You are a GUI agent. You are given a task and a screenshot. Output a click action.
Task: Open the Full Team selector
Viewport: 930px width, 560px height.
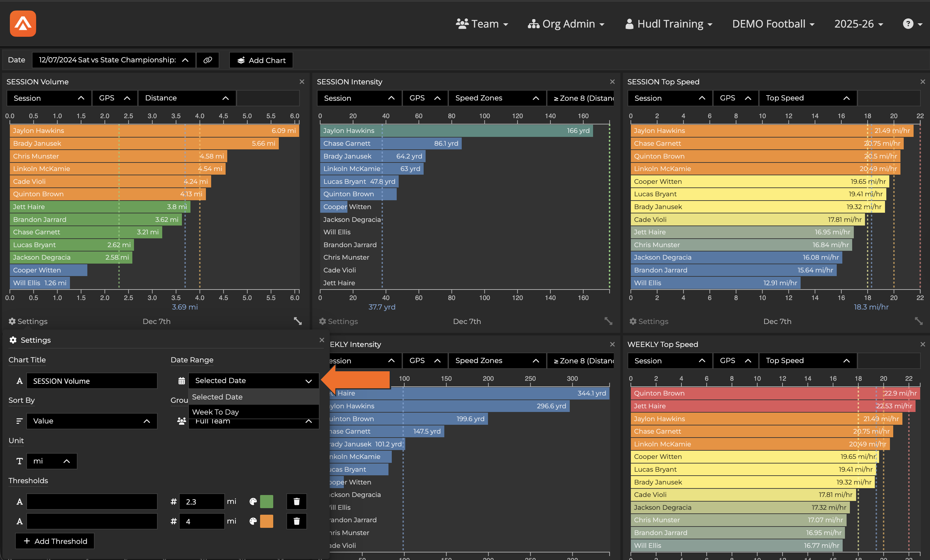point(254,421)
